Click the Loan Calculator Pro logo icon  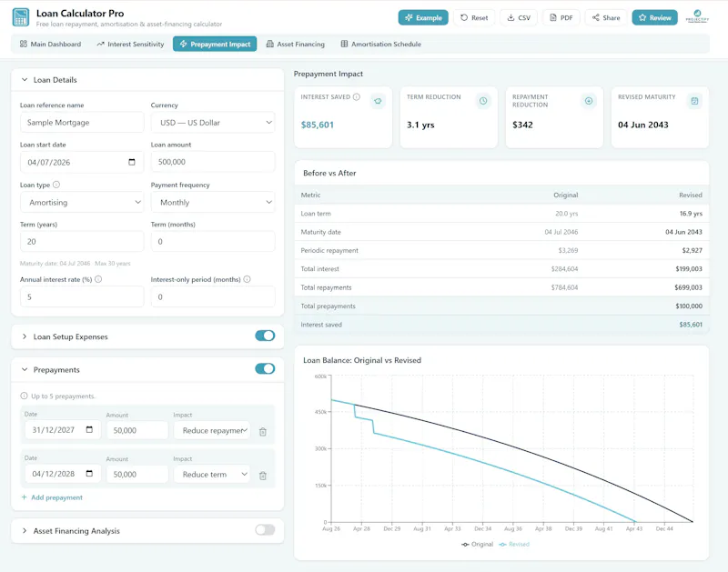20,17
